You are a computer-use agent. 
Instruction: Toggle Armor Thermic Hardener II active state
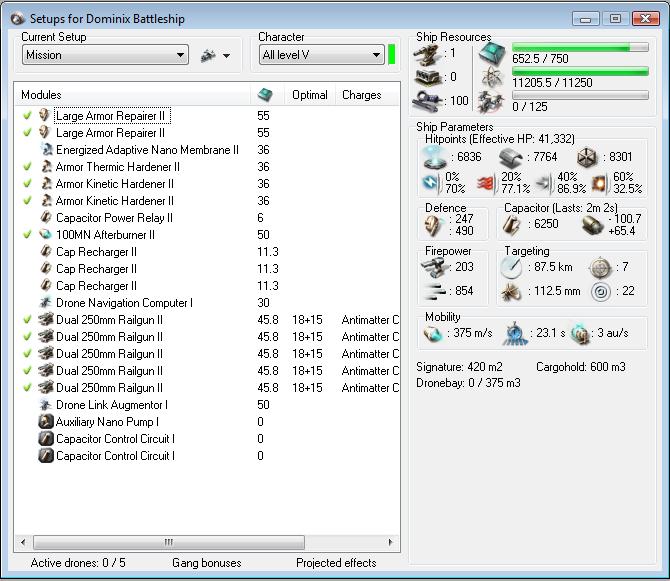tap(28, 167)
